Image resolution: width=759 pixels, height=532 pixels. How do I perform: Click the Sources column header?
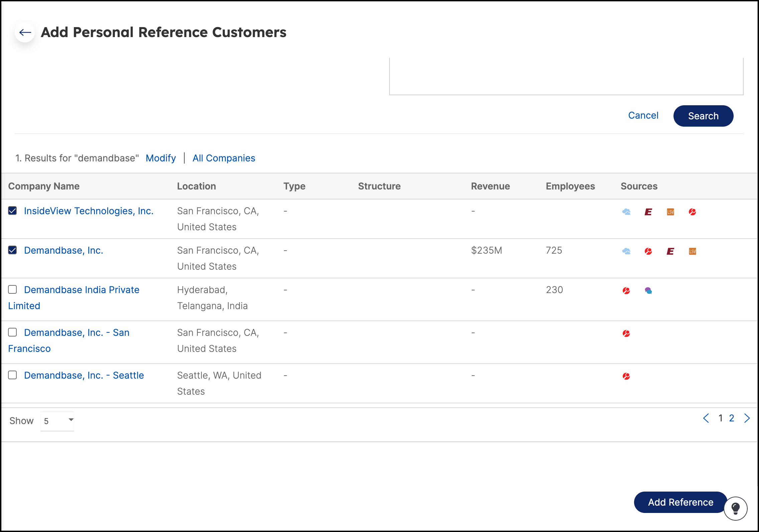coord(639,186)
